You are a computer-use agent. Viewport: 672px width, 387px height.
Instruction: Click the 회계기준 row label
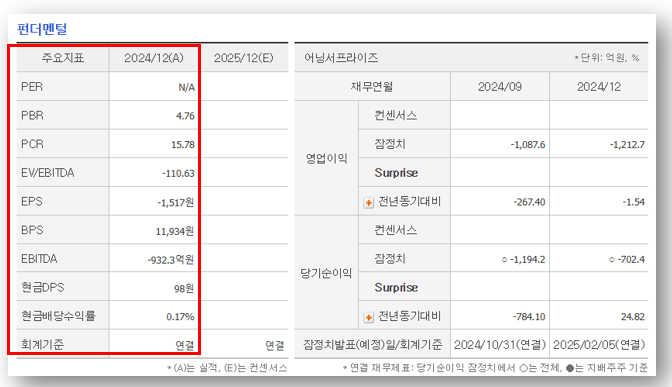click(x=42, y=345)
